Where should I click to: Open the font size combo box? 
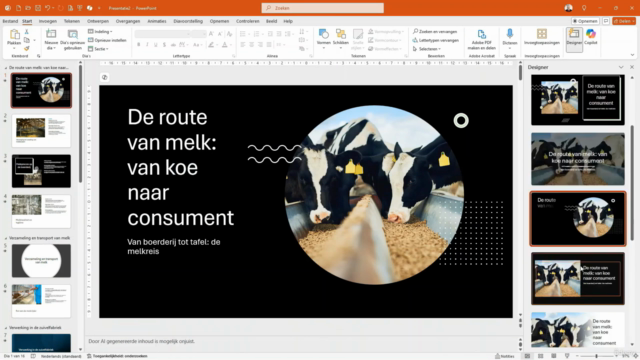click(199, 33)
